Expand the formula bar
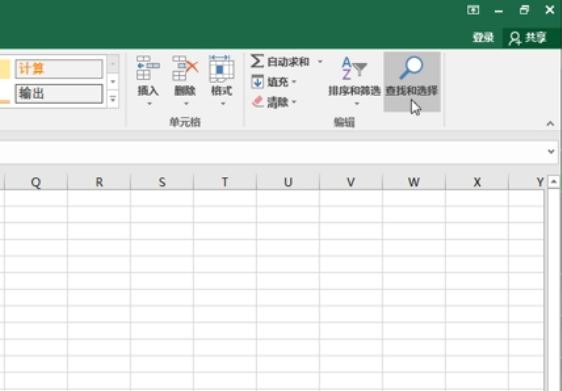 coord(551,151)
